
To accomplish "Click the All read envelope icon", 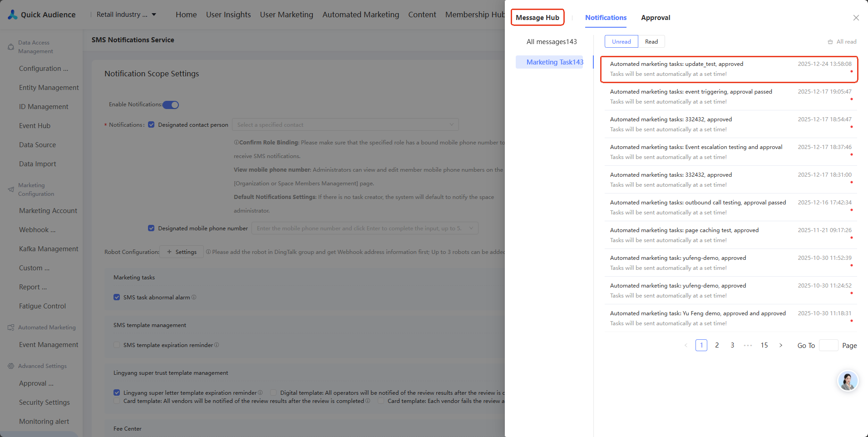I will tap(830, 42).
